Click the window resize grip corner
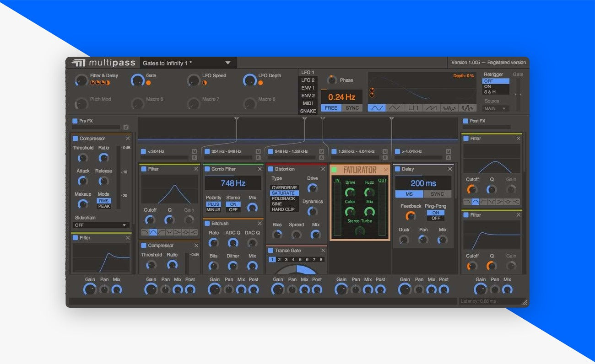 click(525, 302)
